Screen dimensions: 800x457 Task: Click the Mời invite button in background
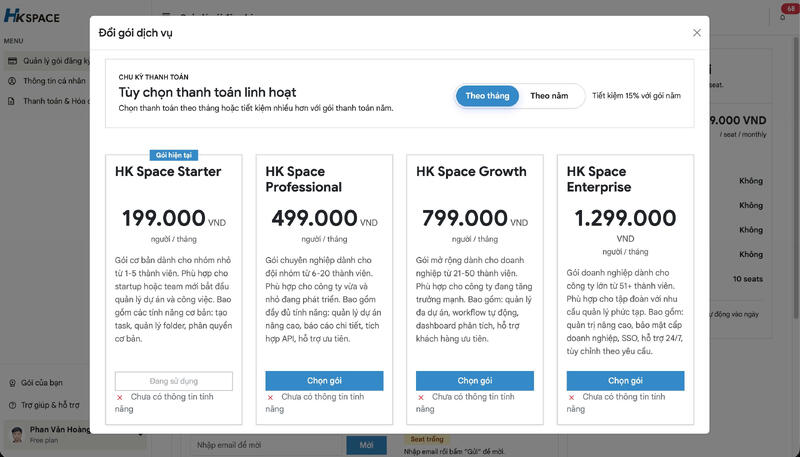tap(366, 445)
